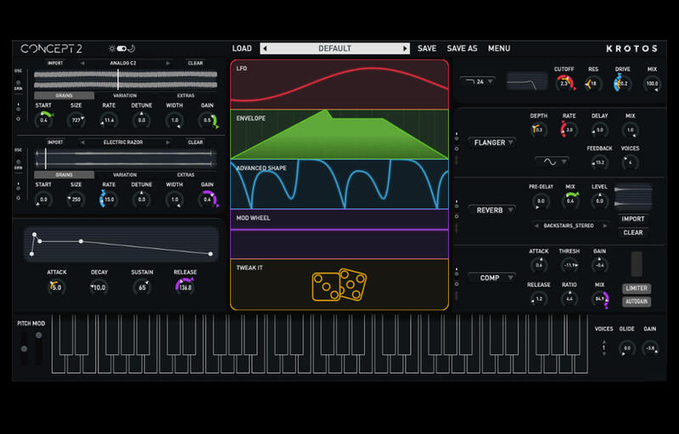Click the Reverb Pre-Delay knob
679x434 pixels.
541,201
